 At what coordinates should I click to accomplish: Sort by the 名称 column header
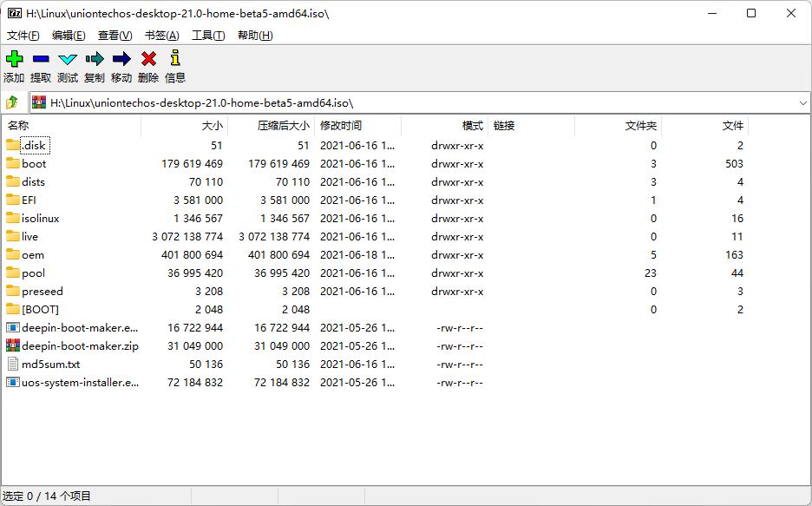pos(19,126)
